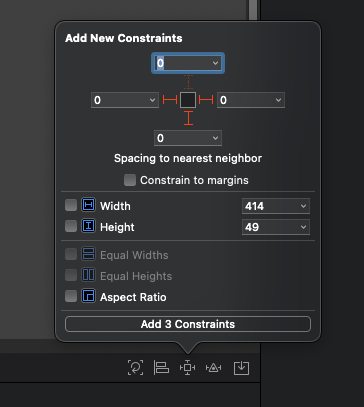This screenshot has height=407, width=364.
Task: Click the scrollbar thumb above the popover
Action: click(x=253, y=10)
